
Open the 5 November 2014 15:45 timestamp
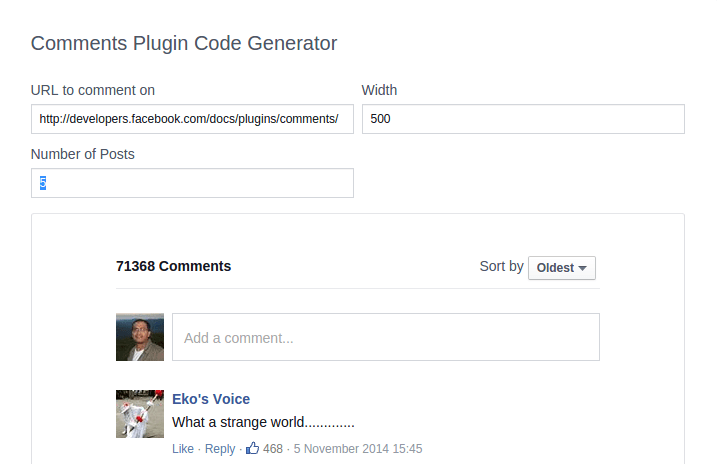point(358,449)
